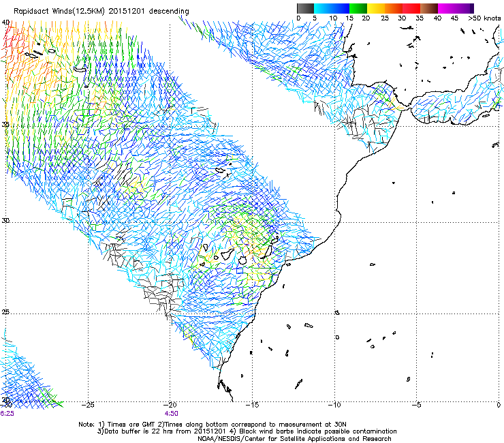Click the '30' label under the color scale

402,18
